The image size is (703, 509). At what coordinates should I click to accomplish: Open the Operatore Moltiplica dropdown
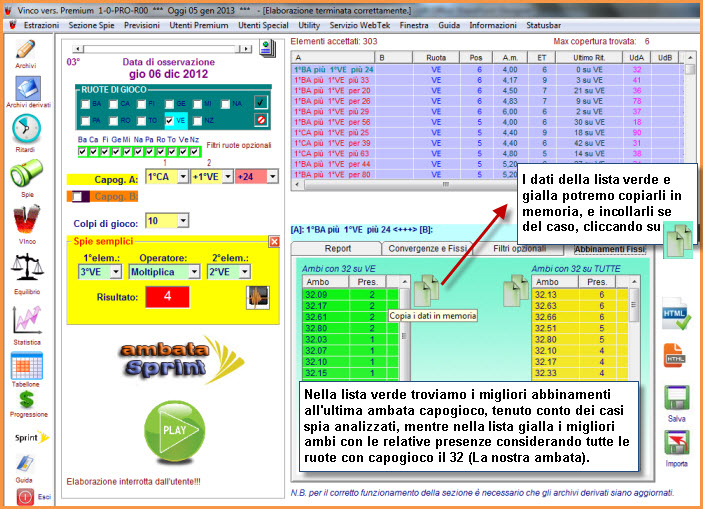coord(194,272)
